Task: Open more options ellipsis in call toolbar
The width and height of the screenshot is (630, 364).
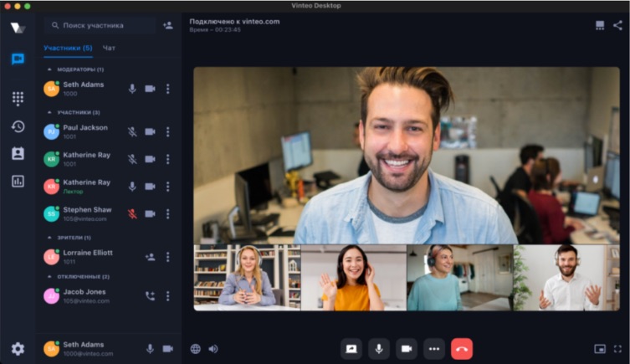Action: 434,349
